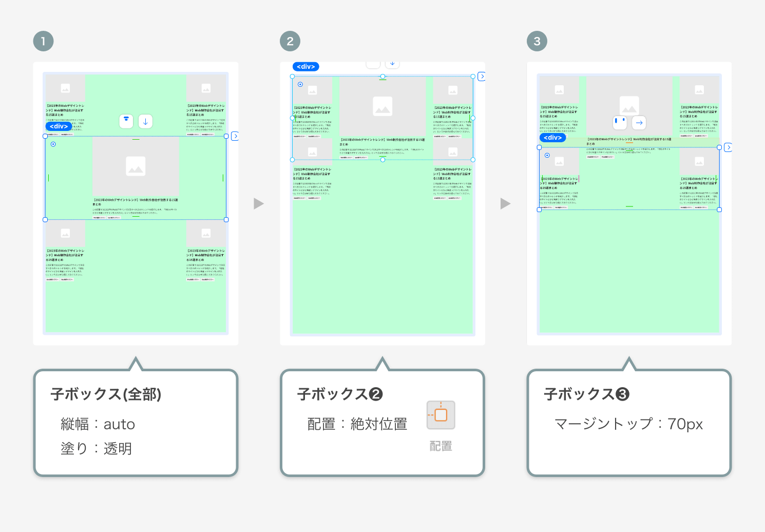Screen dimensions: 765x532
Task: Click the align-top layout button in panel 1
Action: coord(126,121)
